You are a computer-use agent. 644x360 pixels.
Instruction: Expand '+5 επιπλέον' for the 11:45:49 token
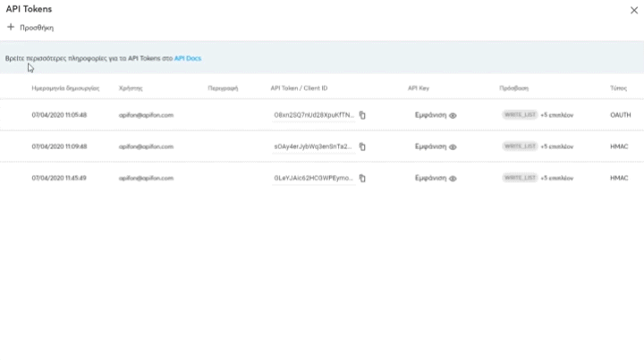click(x=555, y=178)
